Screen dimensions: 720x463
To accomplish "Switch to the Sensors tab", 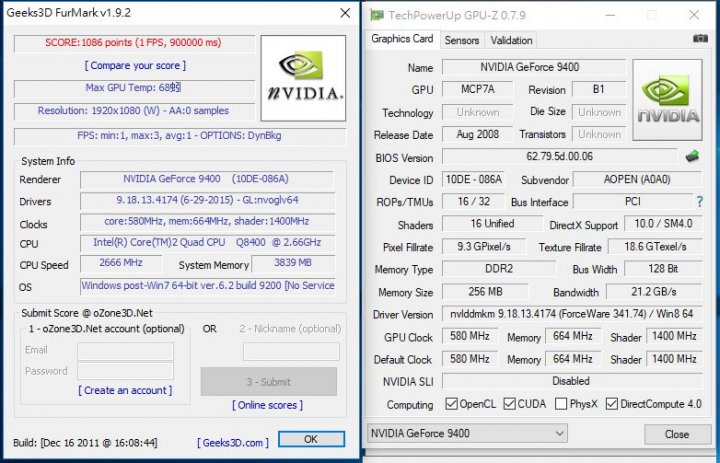I will pos(461,40).
